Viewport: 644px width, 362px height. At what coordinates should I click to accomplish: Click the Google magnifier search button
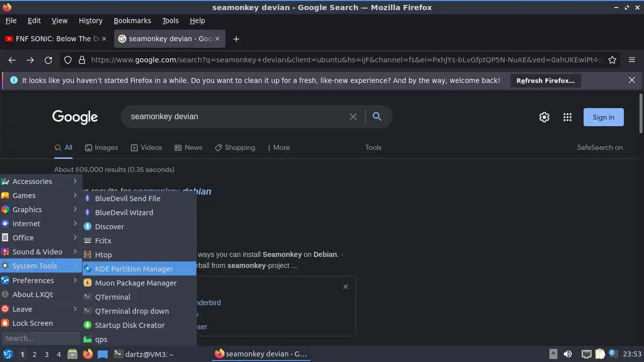pos(377,117)
